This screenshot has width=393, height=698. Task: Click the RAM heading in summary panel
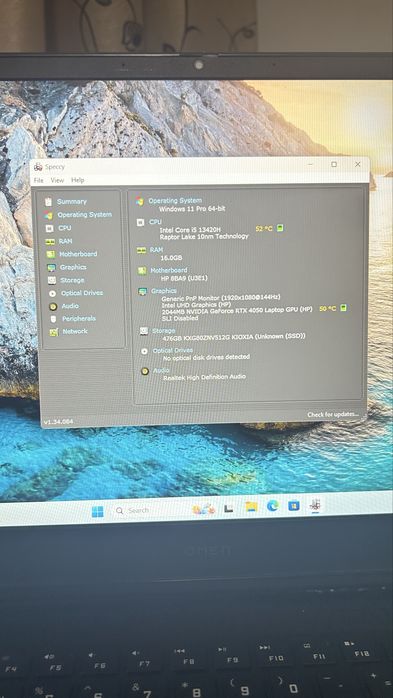[x=156, y=250]
